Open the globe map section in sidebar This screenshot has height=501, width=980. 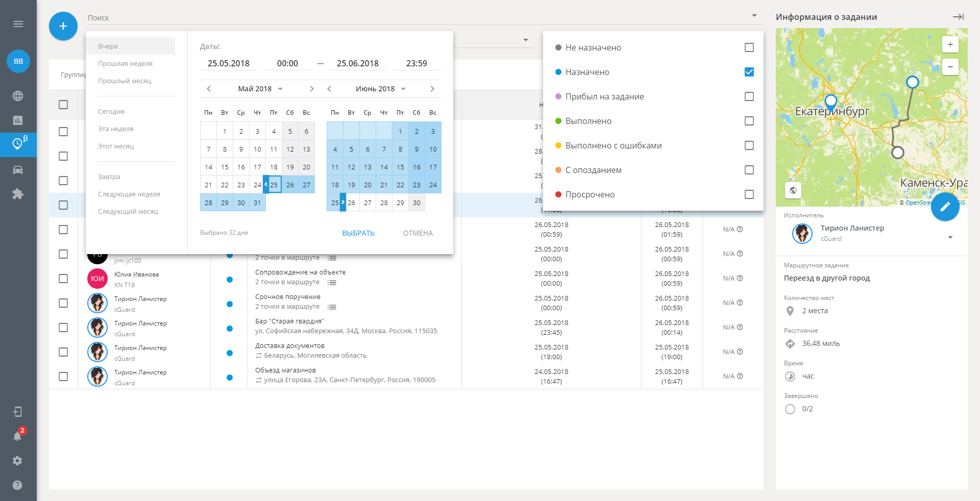coord(18,96)
